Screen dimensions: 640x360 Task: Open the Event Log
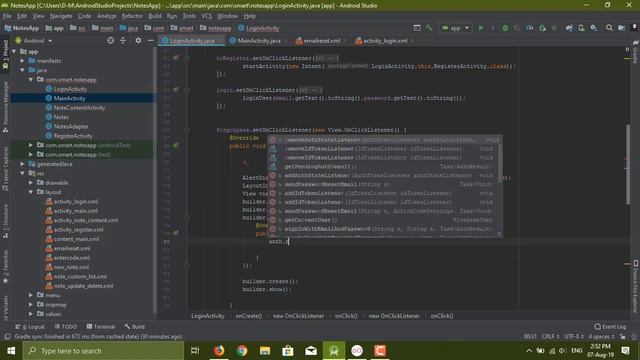611,327
